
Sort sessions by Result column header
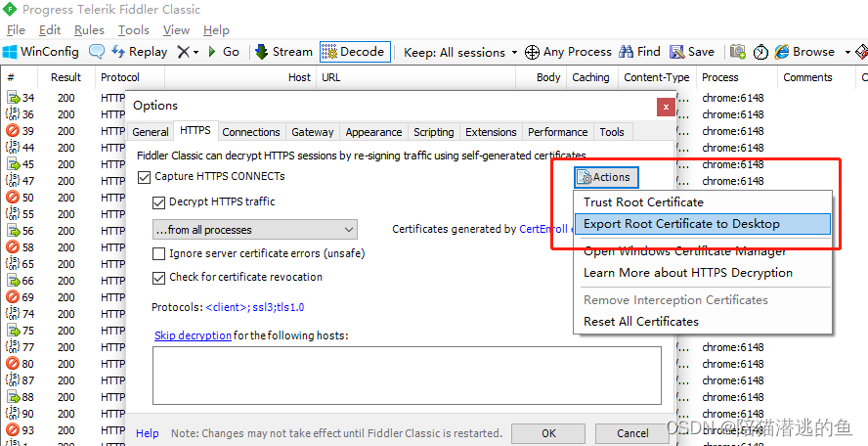click(x=65, y=77)
